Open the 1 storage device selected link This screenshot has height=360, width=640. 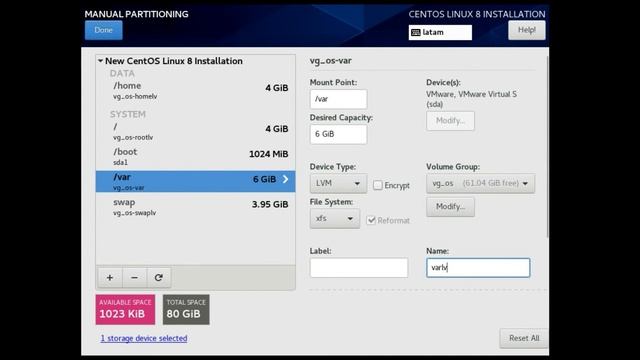coord(144,338)
